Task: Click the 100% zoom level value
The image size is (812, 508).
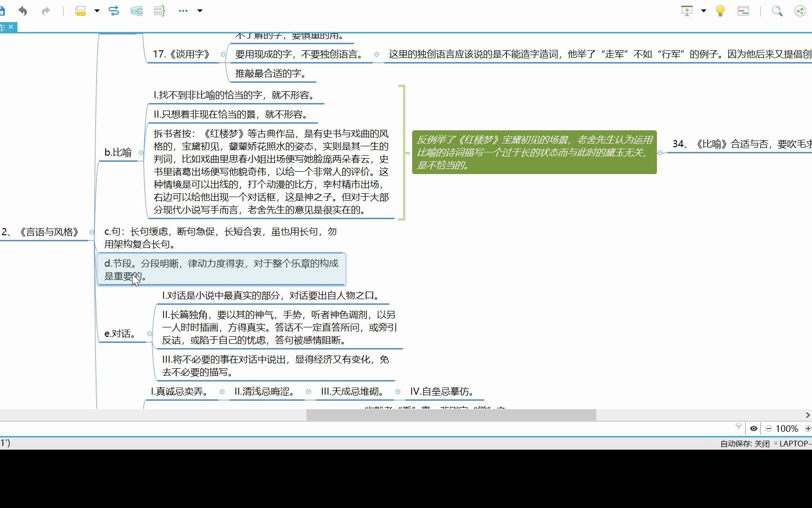Action: tap(787, 429)
